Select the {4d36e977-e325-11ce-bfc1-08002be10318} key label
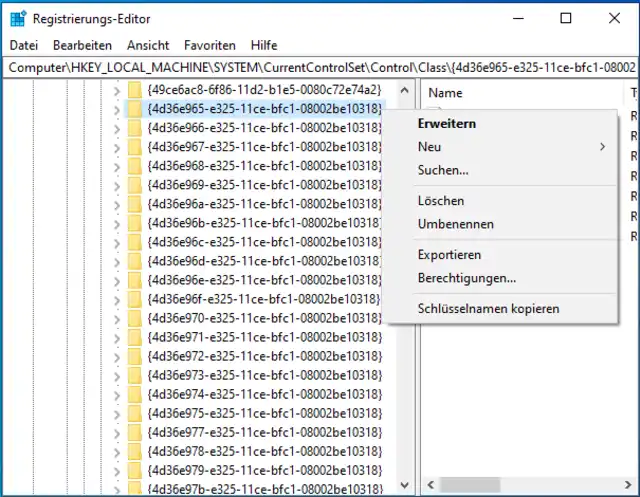The image size is (640, 497). 264,433
